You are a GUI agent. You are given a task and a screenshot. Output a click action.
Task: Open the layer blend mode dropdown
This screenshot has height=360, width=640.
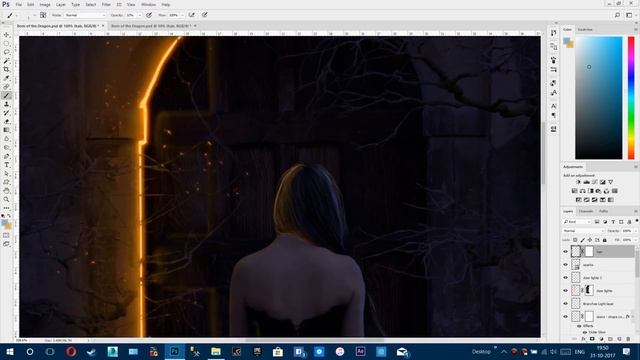click(x=583, y=231)
